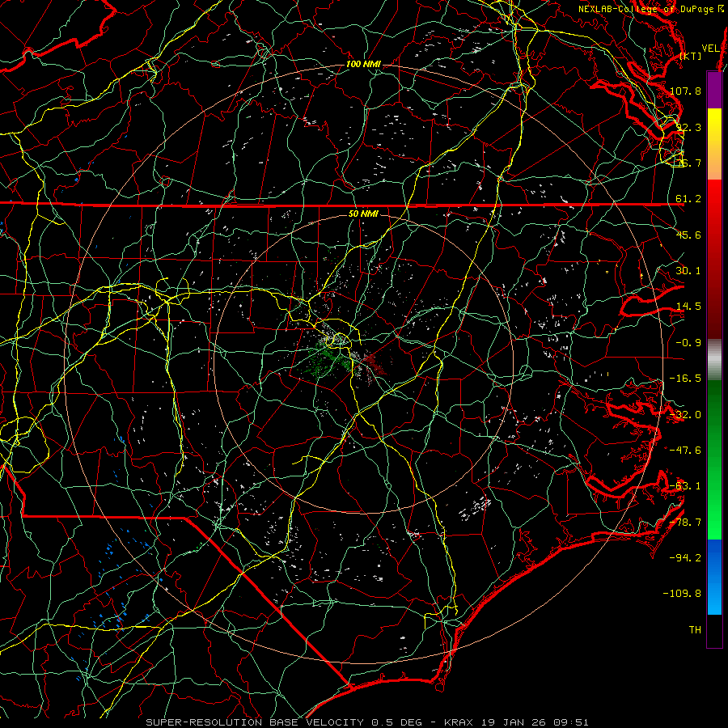Click the 30.1 velocity scale value

(688, 271)
